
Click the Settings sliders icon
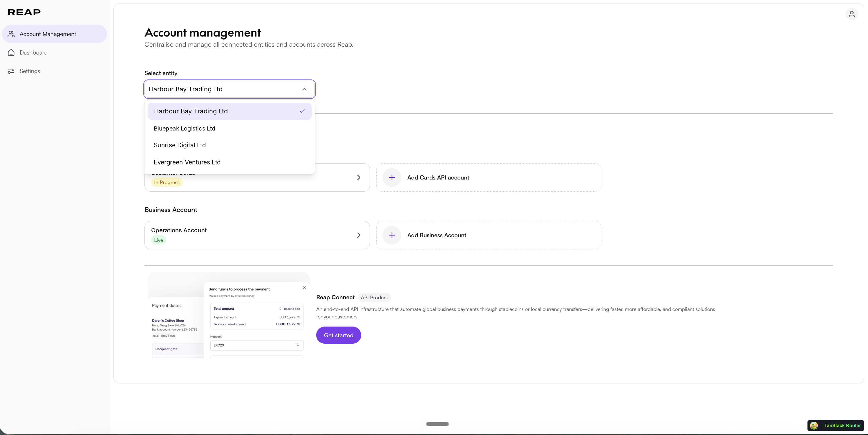coord(11,71)
